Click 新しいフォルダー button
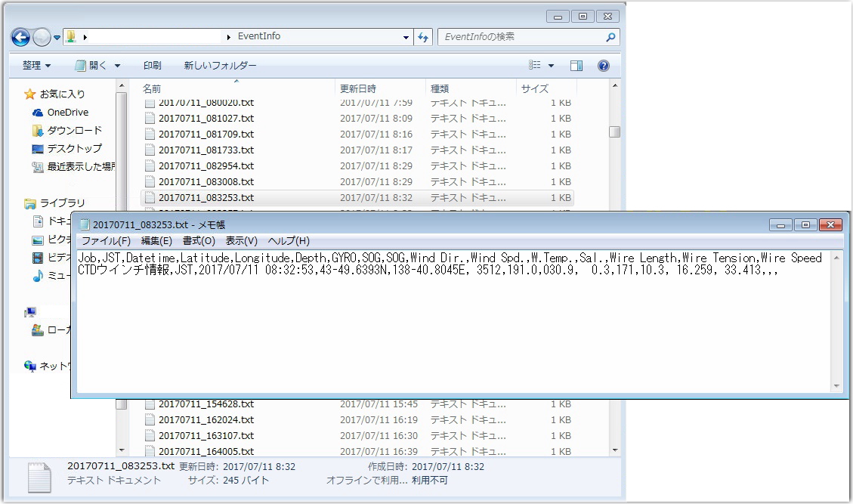The width and height of the screenshot is (853, 504). (x=220, y=66)
